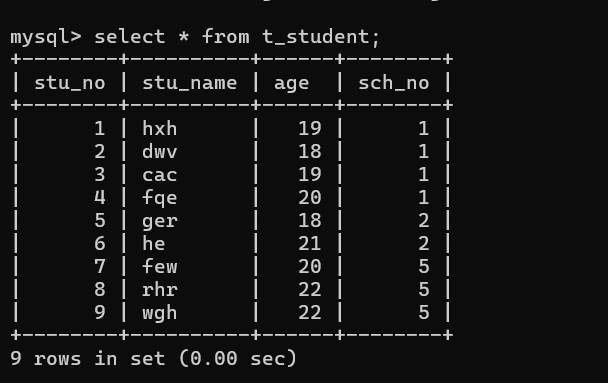Screen dimensions: 608x383
Task: Select the ger name cell
Action: (x=160, y=222)
